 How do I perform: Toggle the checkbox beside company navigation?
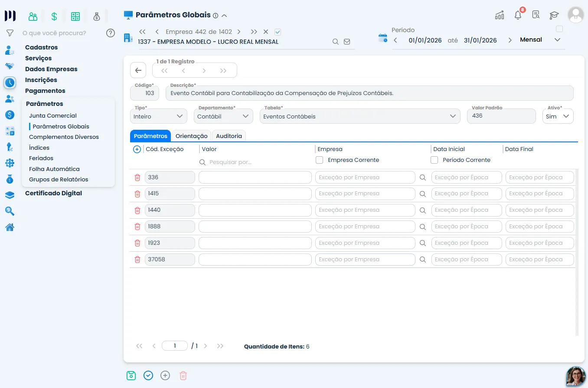pos(278,32)
